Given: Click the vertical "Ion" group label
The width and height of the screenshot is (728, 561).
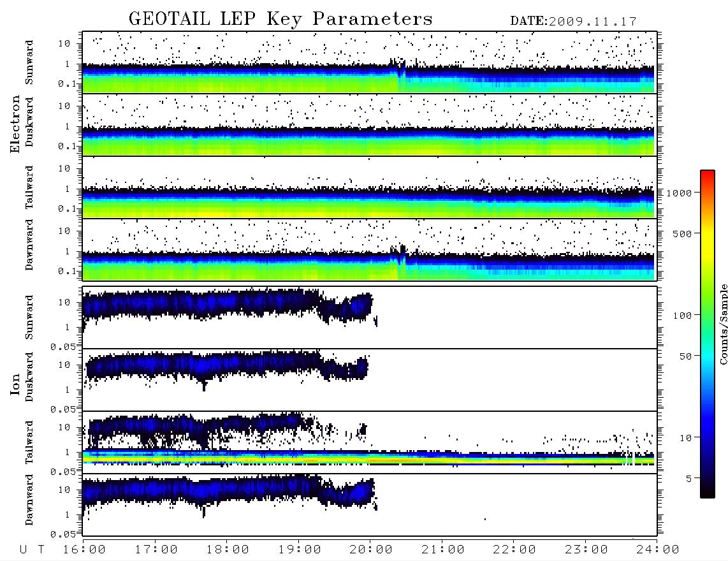Looking at the screenshot, I should pyautogui.click(x=15, y=384).
